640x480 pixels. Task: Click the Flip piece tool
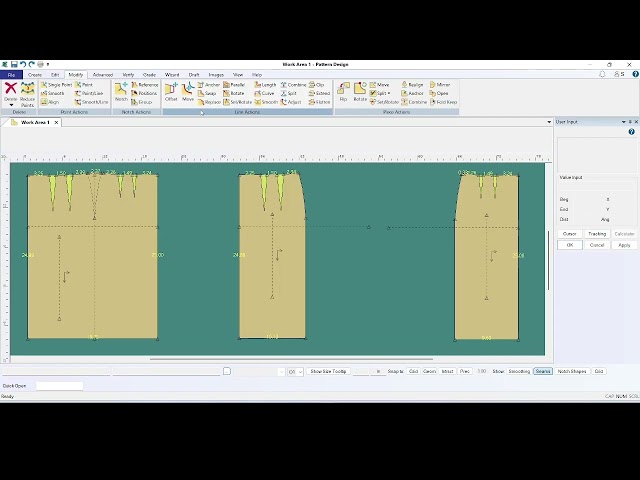coord(343,92)
